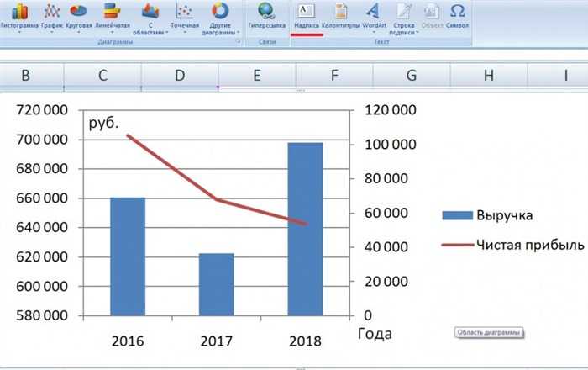Click the 80 000 right axis value
588x370 pixels.
click(386, 178)
